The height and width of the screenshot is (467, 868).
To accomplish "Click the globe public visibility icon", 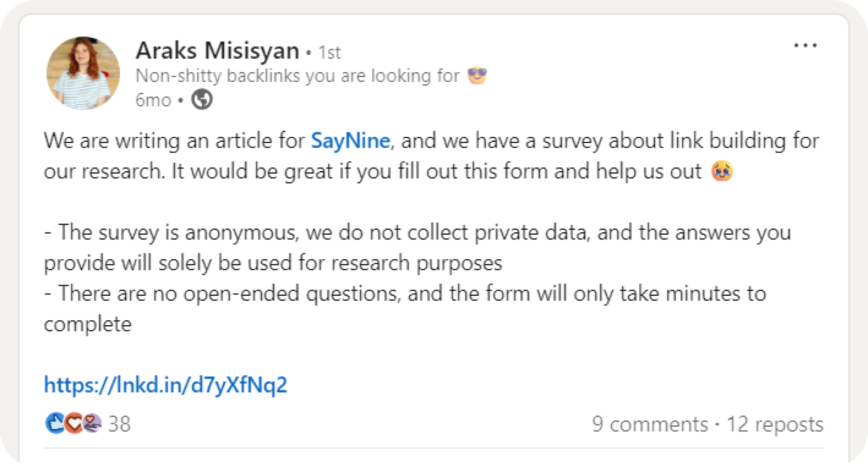I will pos(202,99).
